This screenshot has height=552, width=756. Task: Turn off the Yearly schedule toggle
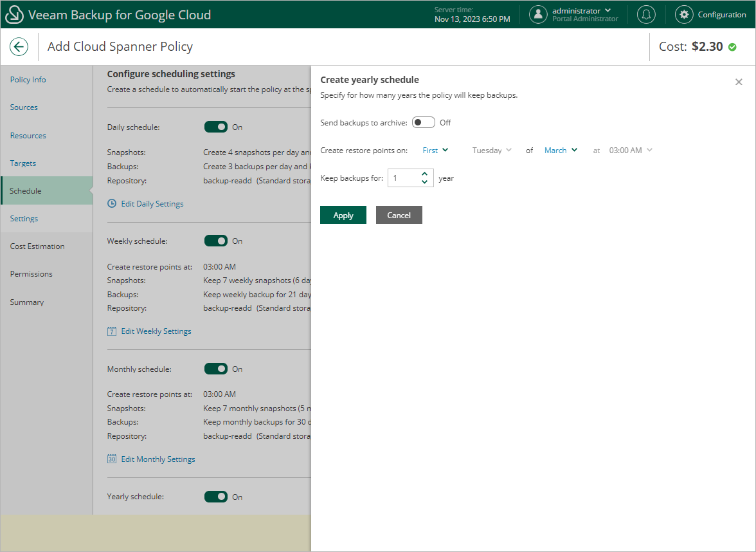(216, 497)
